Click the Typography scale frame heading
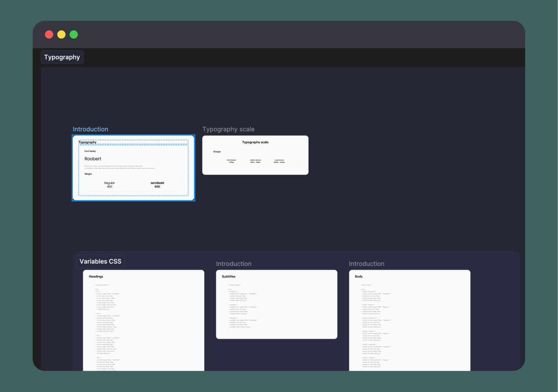This screenshot has height=392, width=558. (255, 142)
